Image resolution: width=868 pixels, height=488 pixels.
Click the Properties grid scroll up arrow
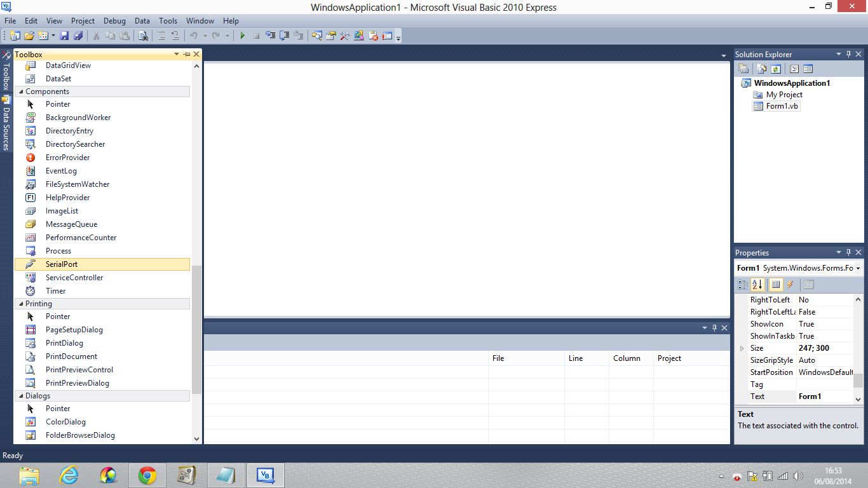(x=858, y=299)
